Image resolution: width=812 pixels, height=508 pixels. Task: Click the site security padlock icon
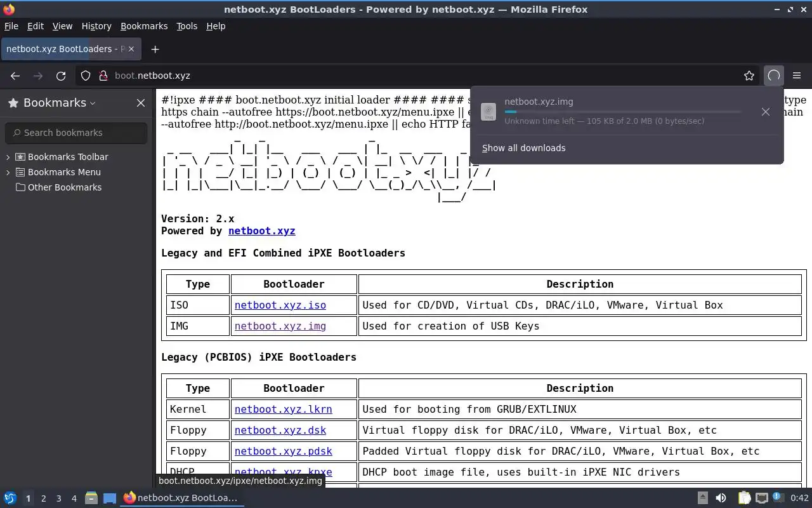point(103,76)
